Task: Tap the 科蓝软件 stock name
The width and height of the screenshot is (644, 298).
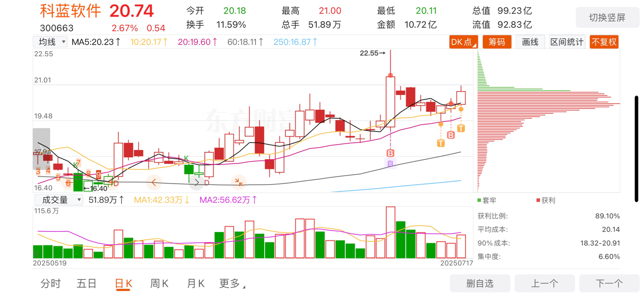Action: click(x=71, y=11)
